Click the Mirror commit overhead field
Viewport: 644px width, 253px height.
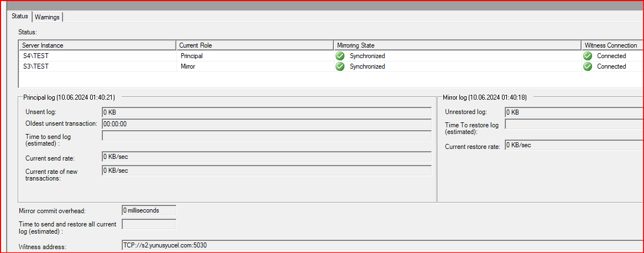pyautogui.click(x=149, y=210)
